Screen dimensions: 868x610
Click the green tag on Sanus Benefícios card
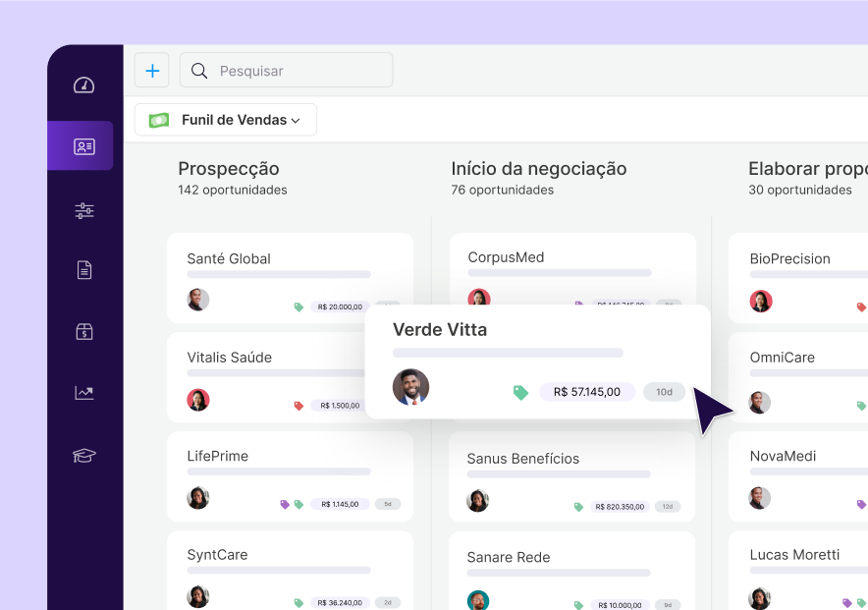579,507
